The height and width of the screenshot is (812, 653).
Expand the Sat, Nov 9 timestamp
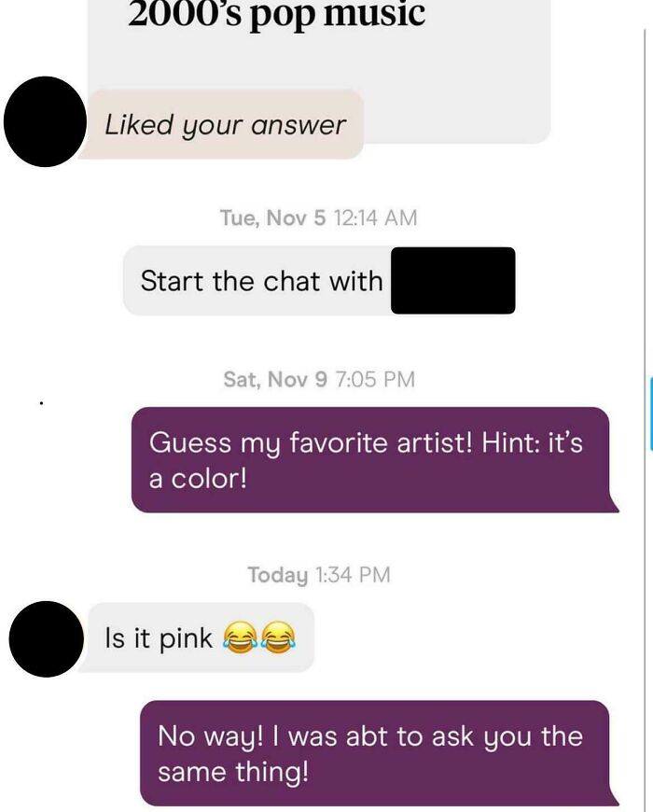click(x=323, y=379)
